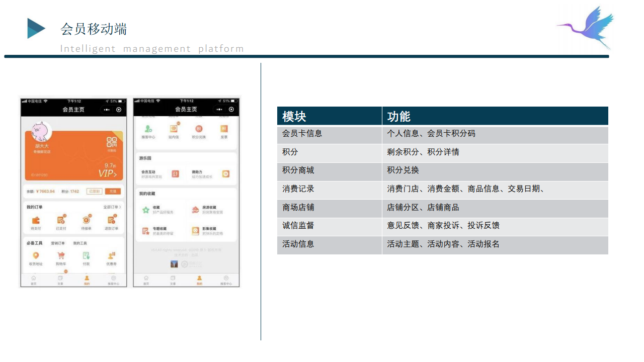Open the 推客中心 green person icon
The image size is (644, 362).
(148, 129)
